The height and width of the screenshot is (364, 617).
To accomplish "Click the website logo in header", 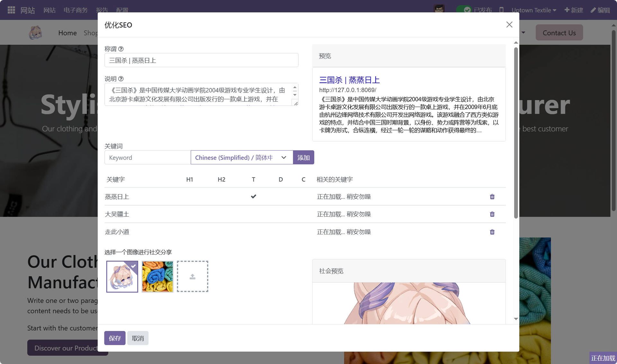I will coord(35,33).
